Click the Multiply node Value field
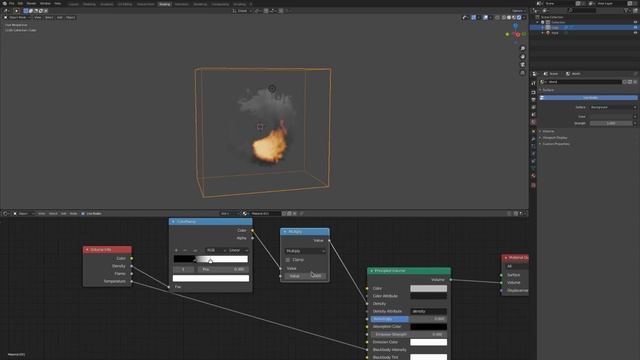This screenshot has height=360, width=640. [x=305, y=276]
